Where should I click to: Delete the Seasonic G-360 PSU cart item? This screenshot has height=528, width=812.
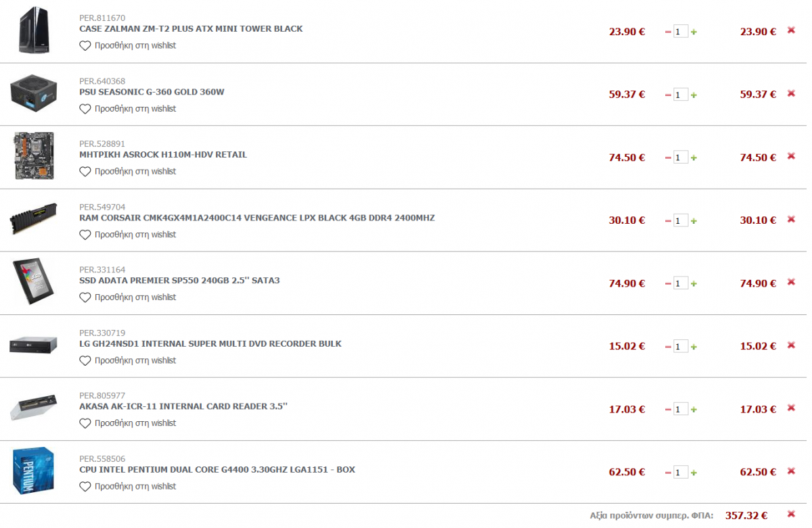[x=791, y=93]
